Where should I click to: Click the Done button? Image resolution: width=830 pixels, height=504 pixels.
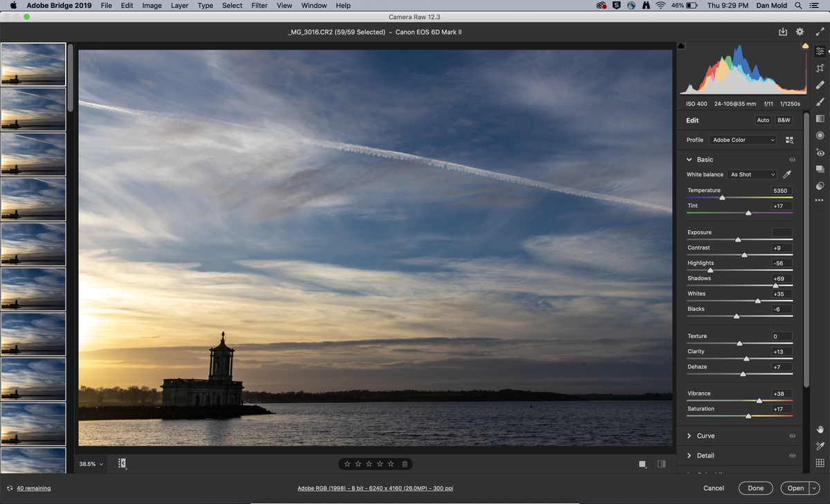point(755,488)
